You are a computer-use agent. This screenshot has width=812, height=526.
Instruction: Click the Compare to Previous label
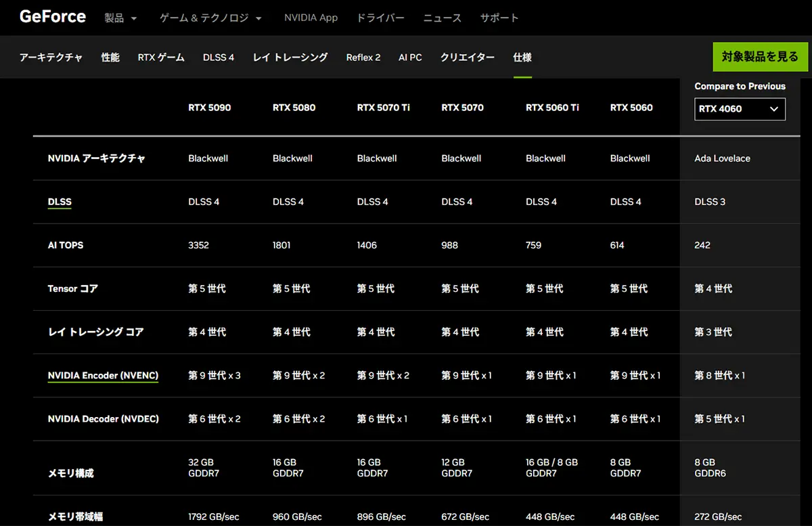point(740,86)
